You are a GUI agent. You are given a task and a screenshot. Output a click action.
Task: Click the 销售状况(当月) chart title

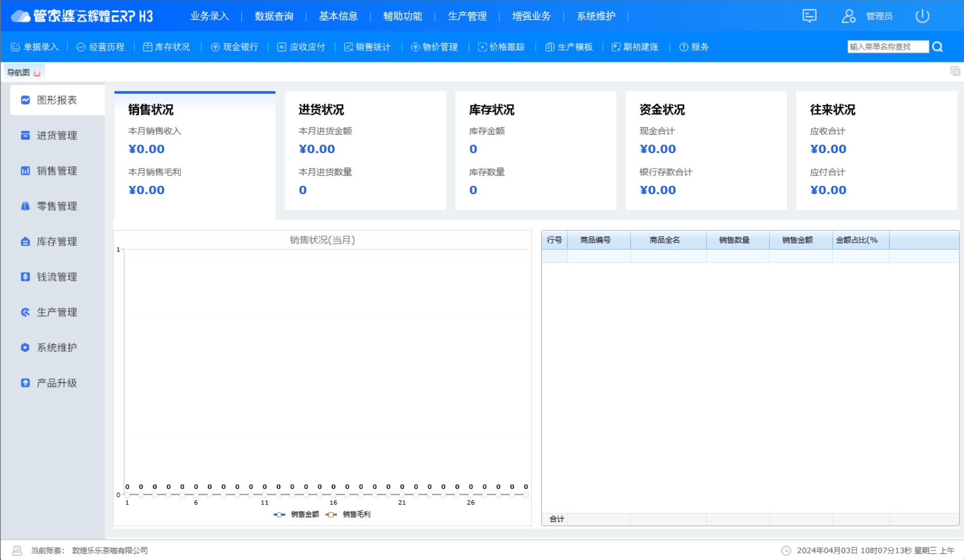point(322,240)
